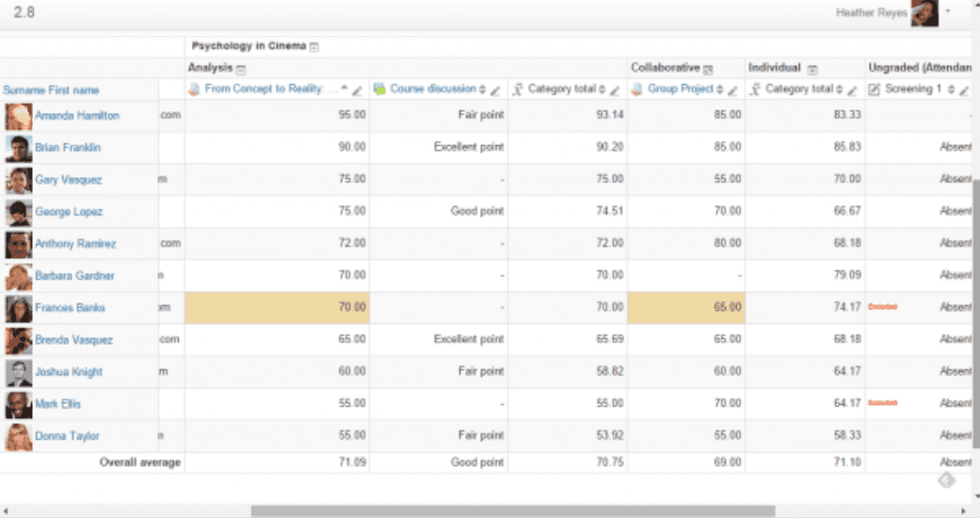Sort by From Concept to Reality column
This screenshot has width=980, height=518.
coord(344,89)
